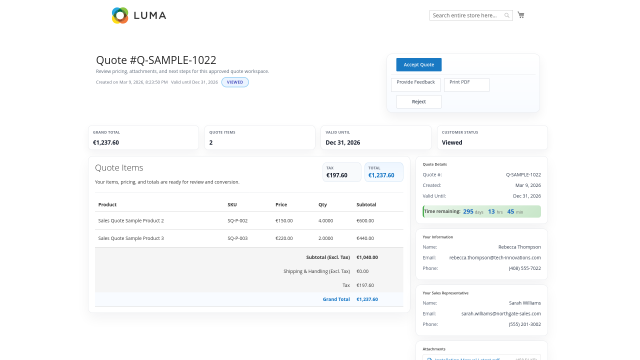Open the shopping cart

coord(521,15)
